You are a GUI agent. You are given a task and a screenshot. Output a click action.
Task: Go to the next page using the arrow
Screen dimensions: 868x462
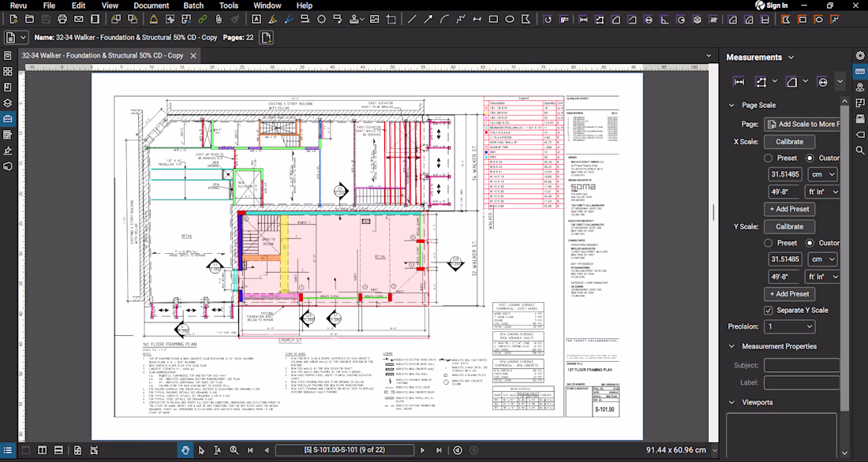click(422, 450)
